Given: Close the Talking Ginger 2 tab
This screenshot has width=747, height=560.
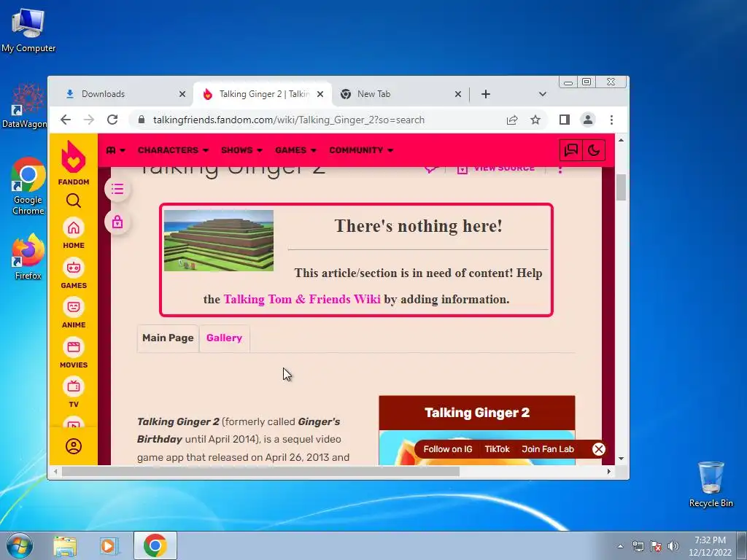Looking at the screenshot, I should click(320, 94).
